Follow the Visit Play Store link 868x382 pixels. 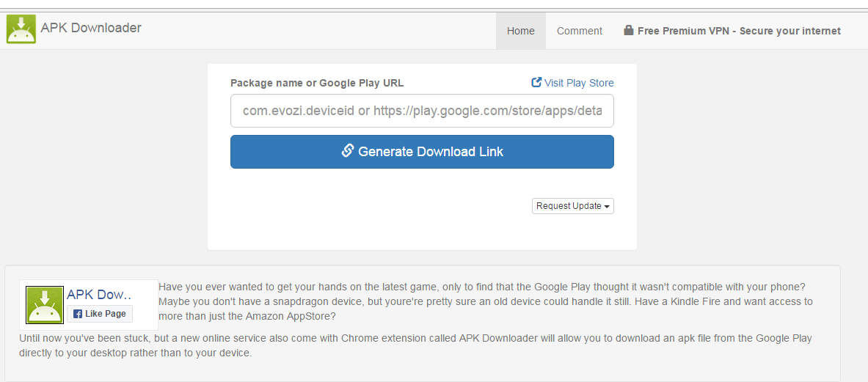pos(579,83)
